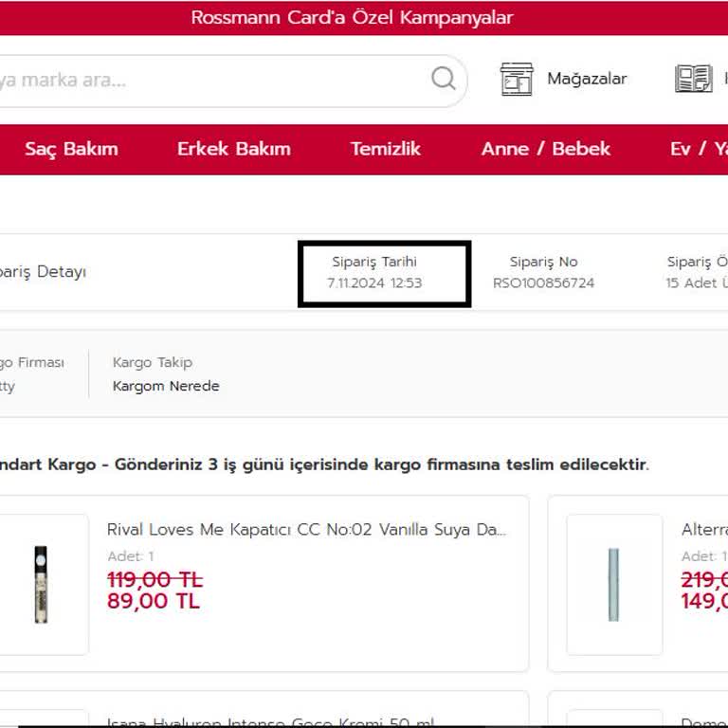Screen dimensions: 728x728
Task: Click the catalog booklet icon
Action: point(693,79)
